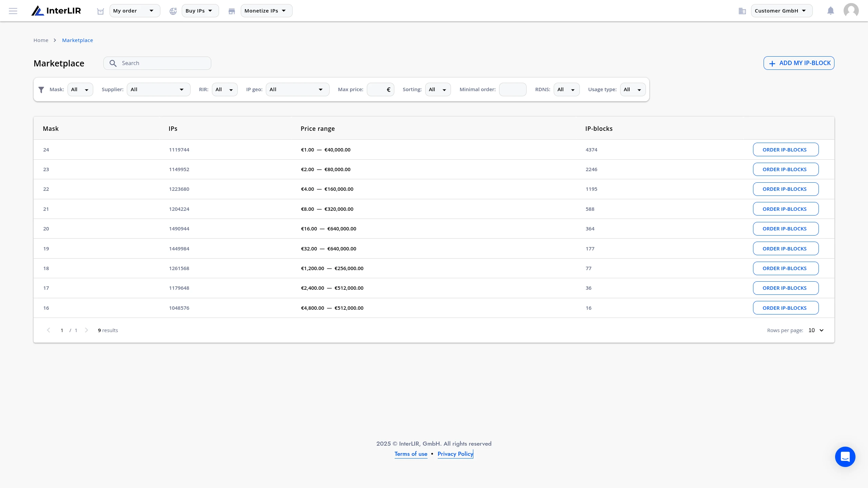Click the filter funnel icon
868x488 pixels.
41,90
